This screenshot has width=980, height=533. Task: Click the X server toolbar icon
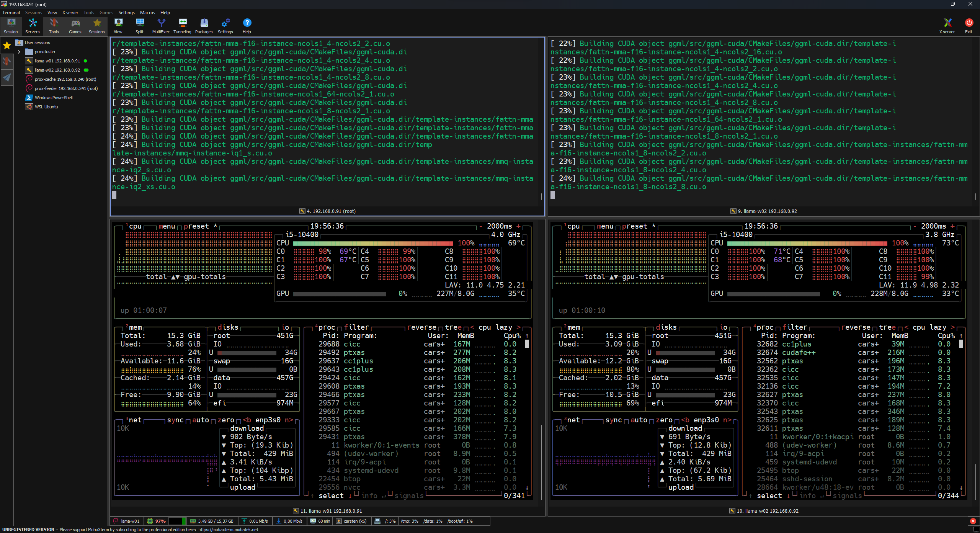[x=947, y=26]
